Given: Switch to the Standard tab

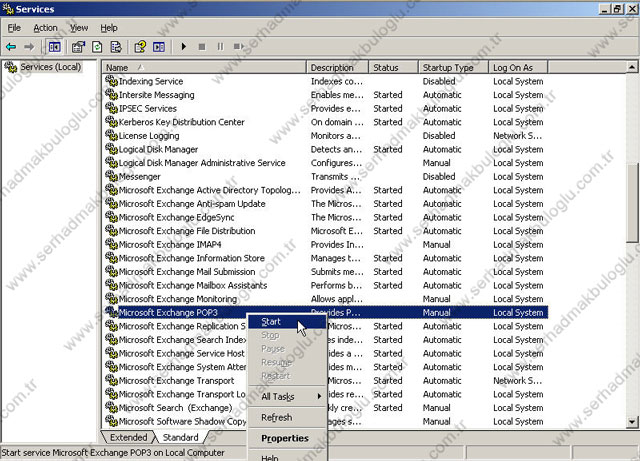Looking at the screenshot, I should (x=180, y=437).
